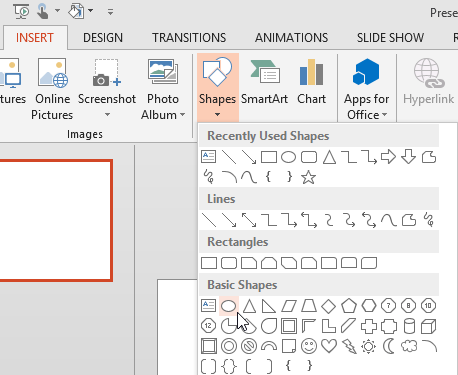
Task: Switch to the INSERT tab
Action: (x=35, y=38)
